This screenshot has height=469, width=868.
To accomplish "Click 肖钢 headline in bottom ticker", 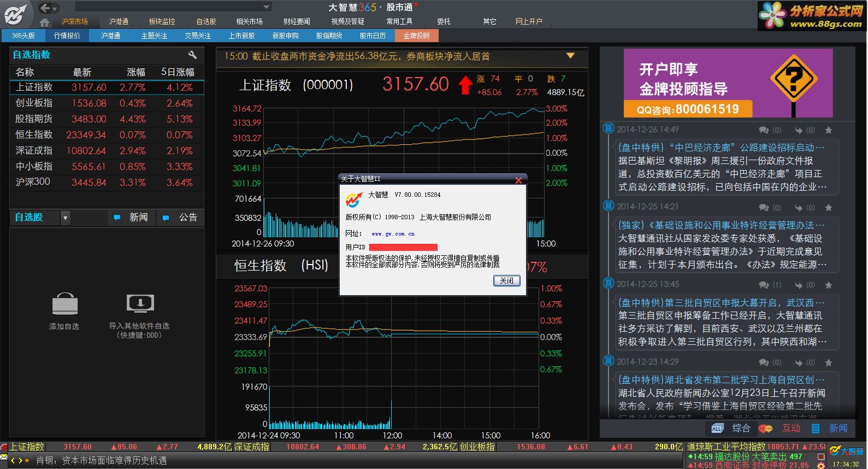I will coord(101,461).
